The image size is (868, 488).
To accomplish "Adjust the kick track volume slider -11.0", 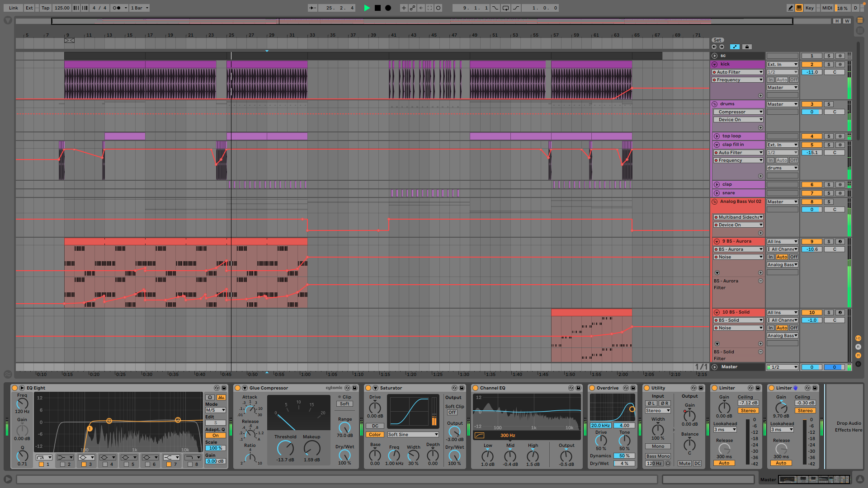I will pos(811,72).
